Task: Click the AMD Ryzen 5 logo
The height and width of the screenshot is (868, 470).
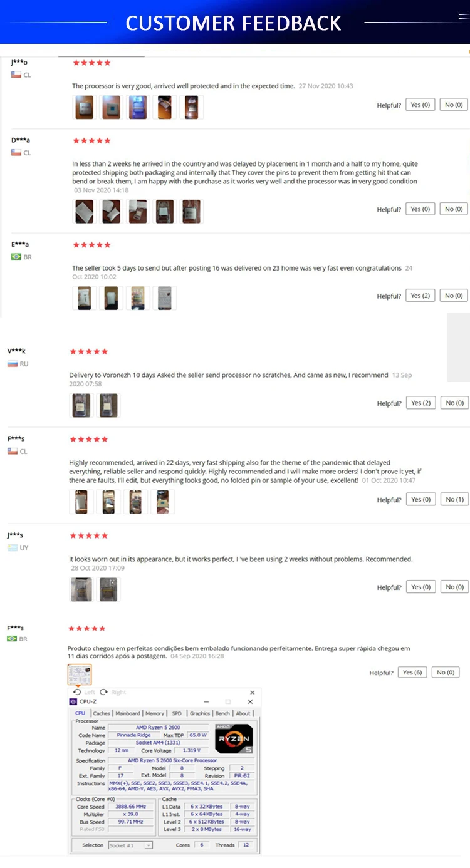Action: coord(234,738)
